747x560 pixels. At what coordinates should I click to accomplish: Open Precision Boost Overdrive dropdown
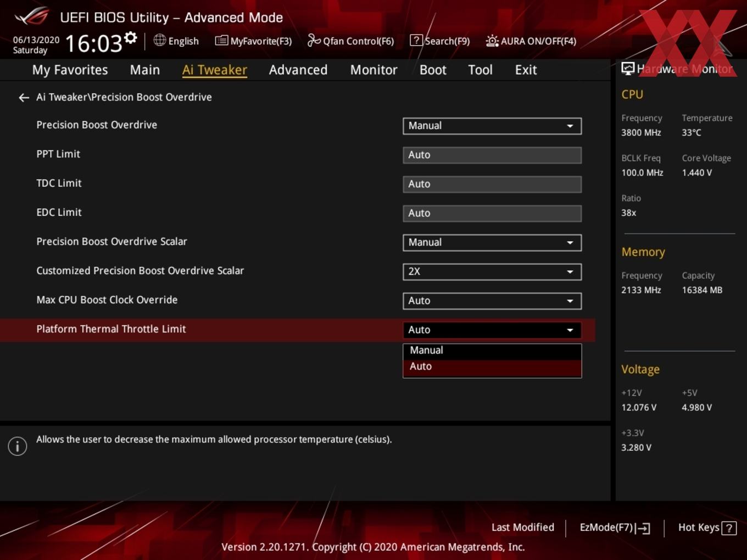tap(492, 126)
